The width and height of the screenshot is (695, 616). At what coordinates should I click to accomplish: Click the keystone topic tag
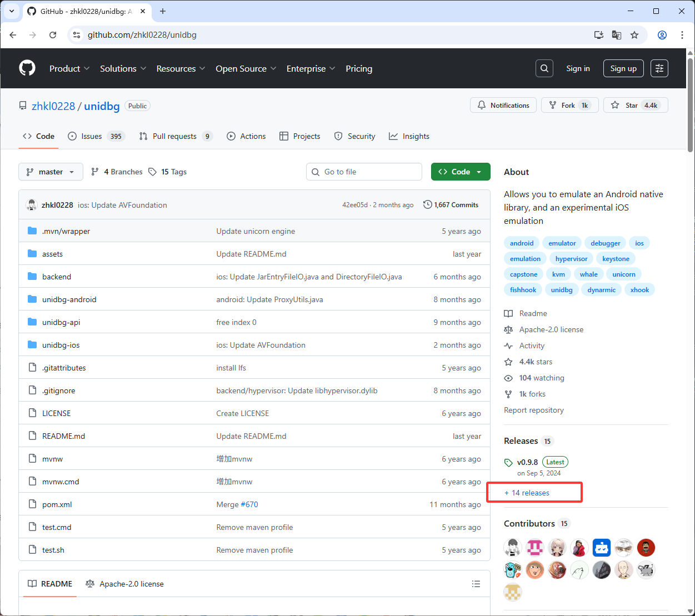[x=616, y=259]
